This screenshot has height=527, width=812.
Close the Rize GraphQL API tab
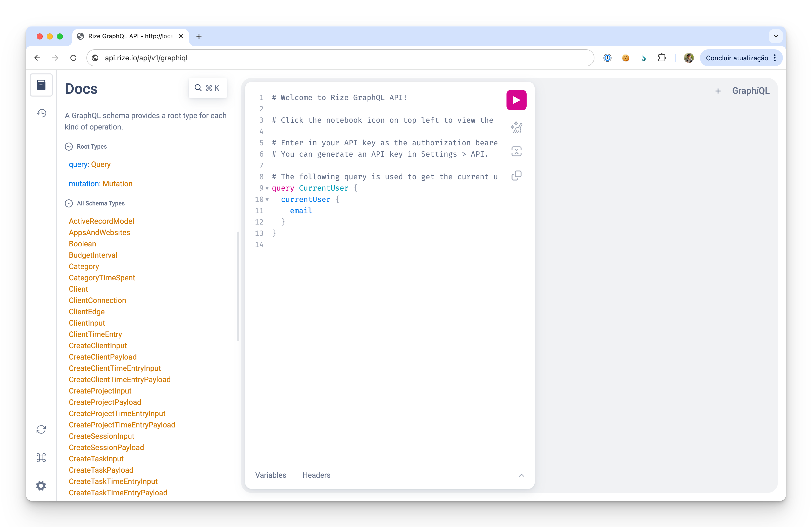click(x=181, y=36)
